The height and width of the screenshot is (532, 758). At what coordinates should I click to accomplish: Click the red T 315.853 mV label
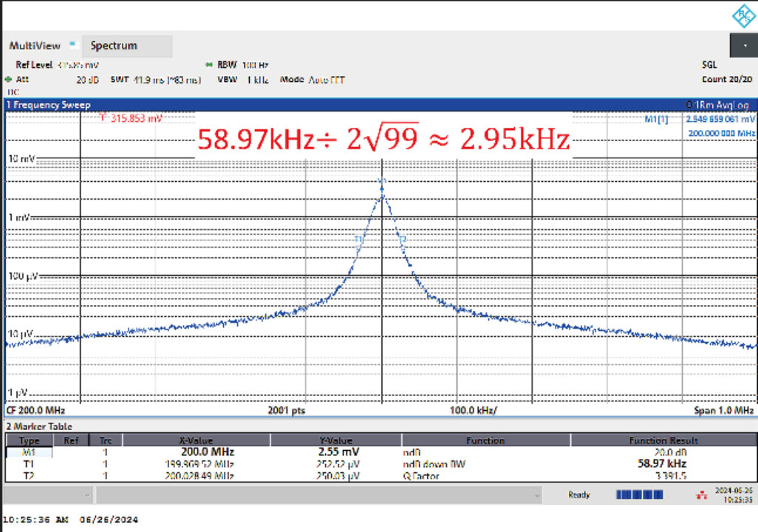[131, 118]
